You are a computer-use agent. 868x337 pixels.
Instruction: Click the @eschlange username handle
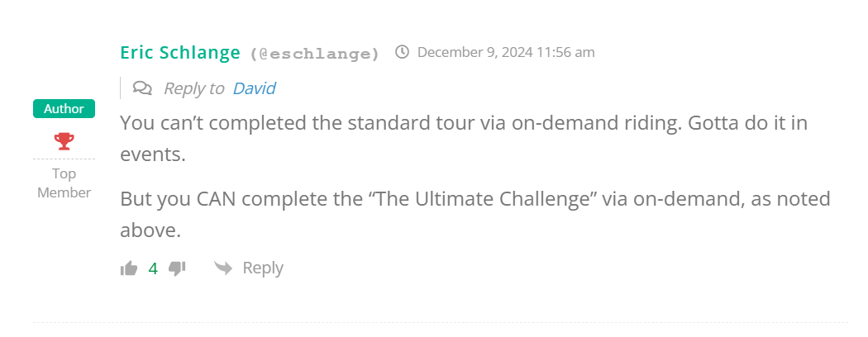tap(315, 54)
